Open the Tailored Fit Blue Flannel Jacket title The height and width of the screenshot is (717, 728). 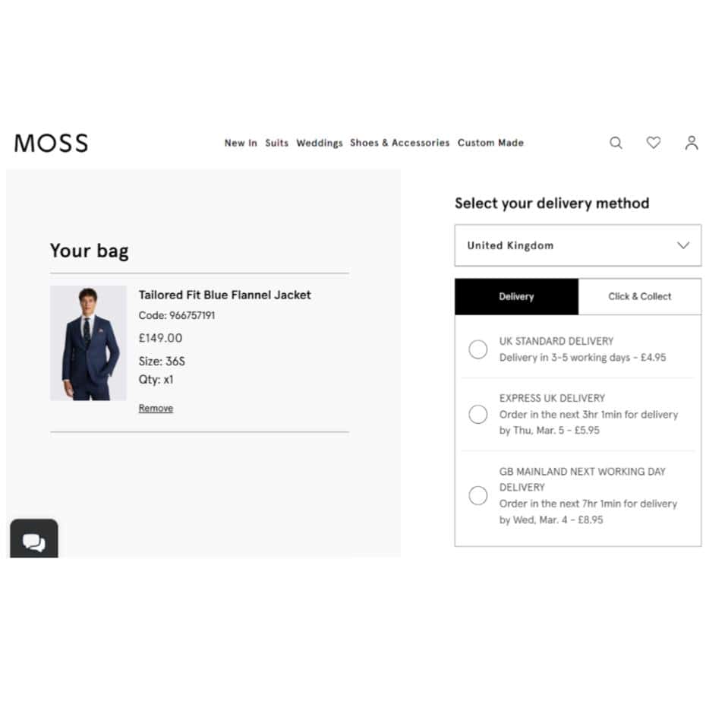(225, 295)
